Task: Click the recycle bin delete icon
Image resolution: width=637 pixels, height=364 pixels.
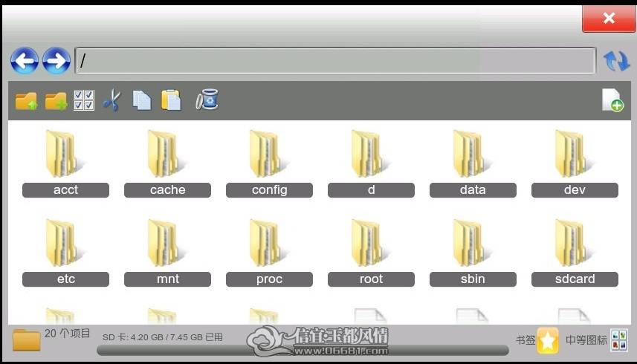Action: click(207, 100)
